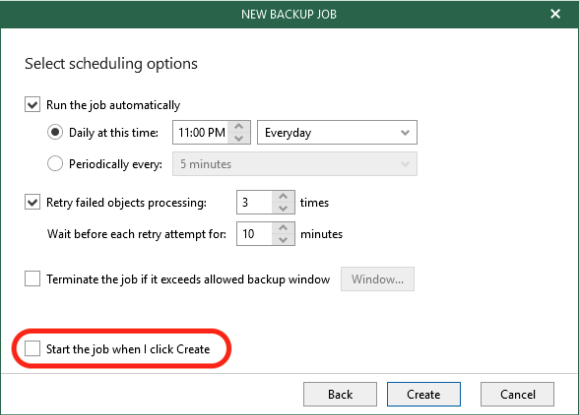This screenshot has height=415, width=579.
Task: Toggle Retry failed objects processing checkbox
Action: 32,202
